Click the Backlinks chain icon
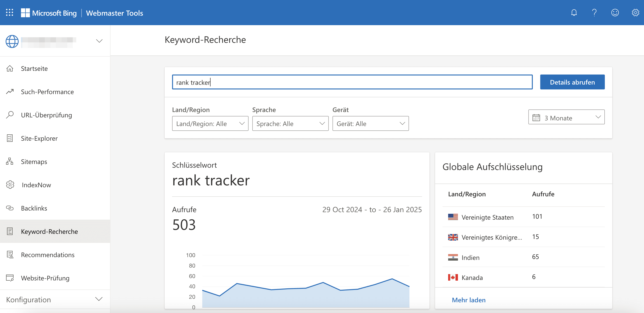This screenshot has height=313, width=644. click(x=10, y=208)
